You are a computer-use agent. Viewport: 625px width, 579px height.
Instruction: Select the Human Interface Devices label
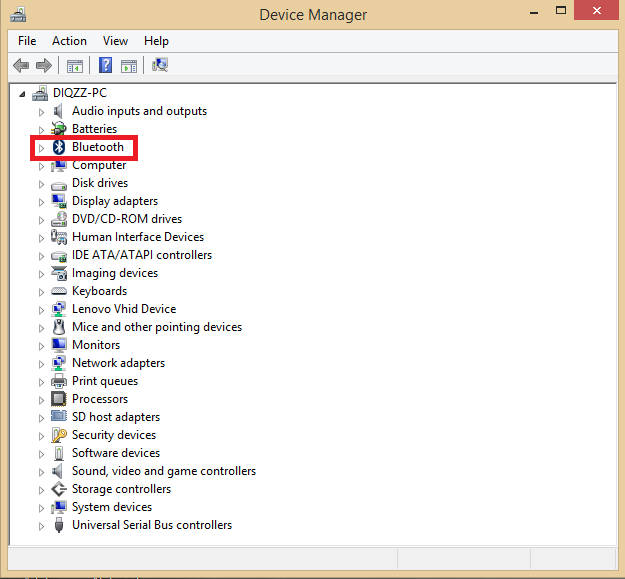[x=138, y=237]
